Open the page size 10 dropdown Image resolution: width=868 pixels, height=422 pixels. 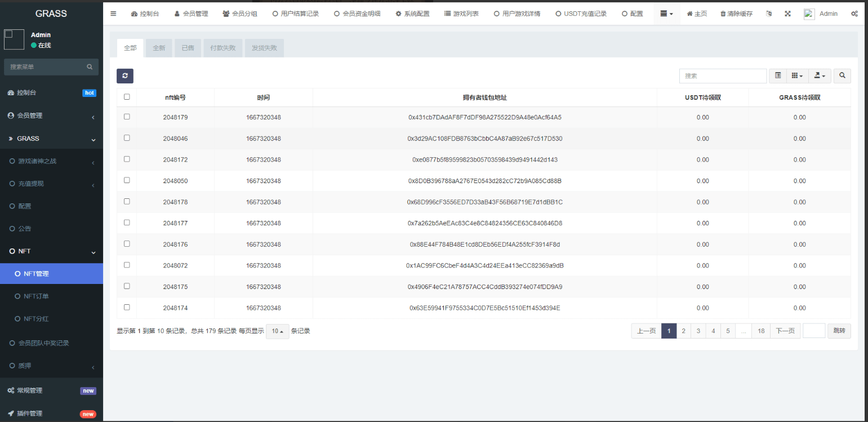pos(278,331)
